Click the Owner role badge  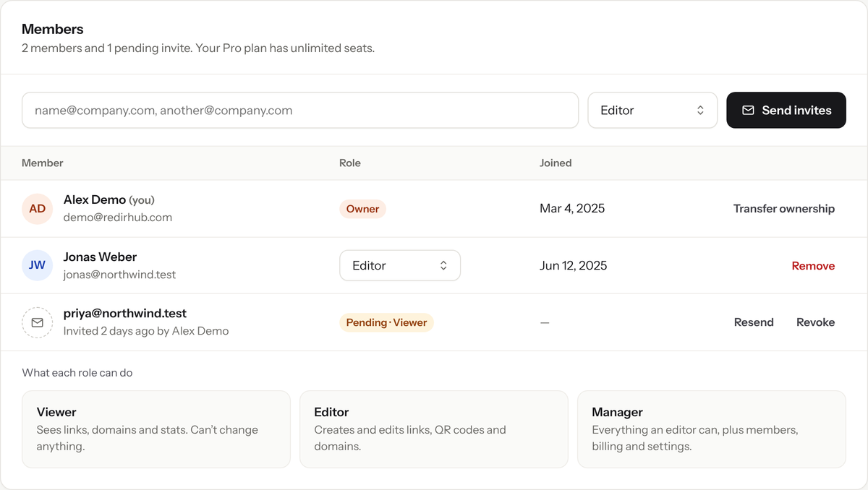click(362, 209)
